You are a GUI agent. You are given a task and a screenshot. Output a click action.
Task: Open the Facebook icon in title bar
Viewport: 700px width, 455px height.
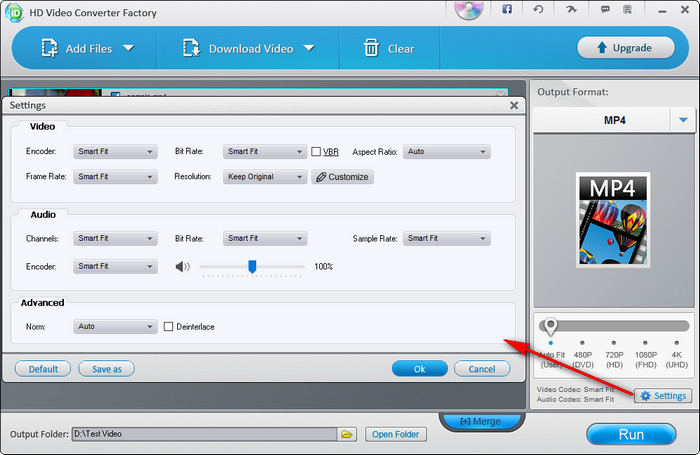tap(507, 9)
